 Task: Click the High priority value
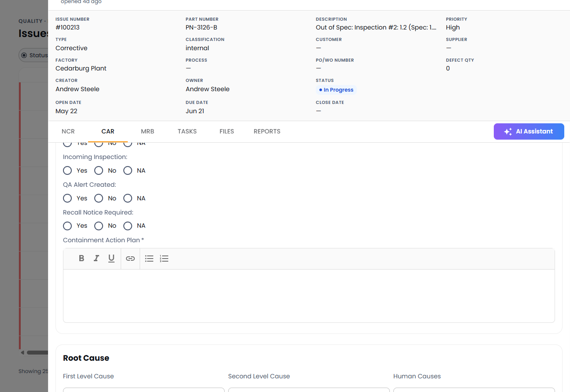(453, 27)
